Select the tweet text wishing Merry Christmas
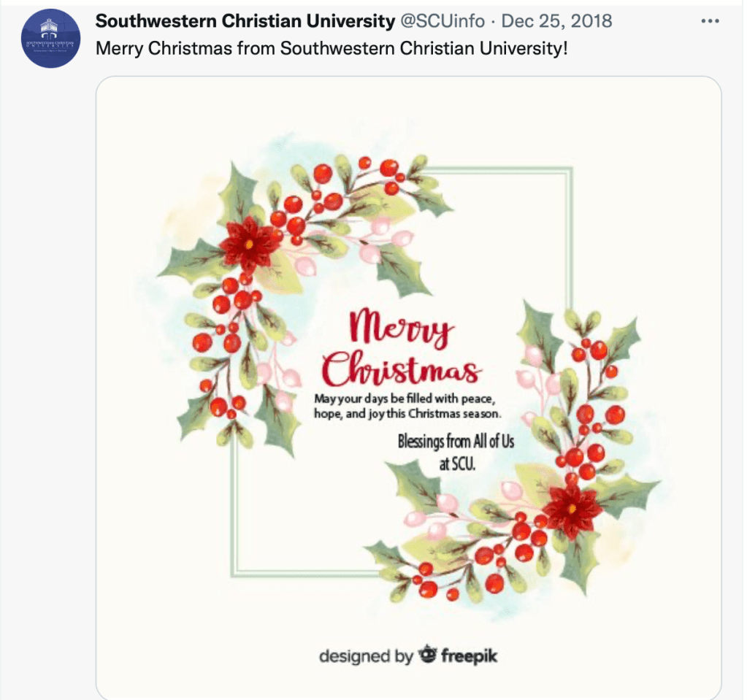Image resolution: width=747 pixels, height=700 pixels. click(332, 50)
